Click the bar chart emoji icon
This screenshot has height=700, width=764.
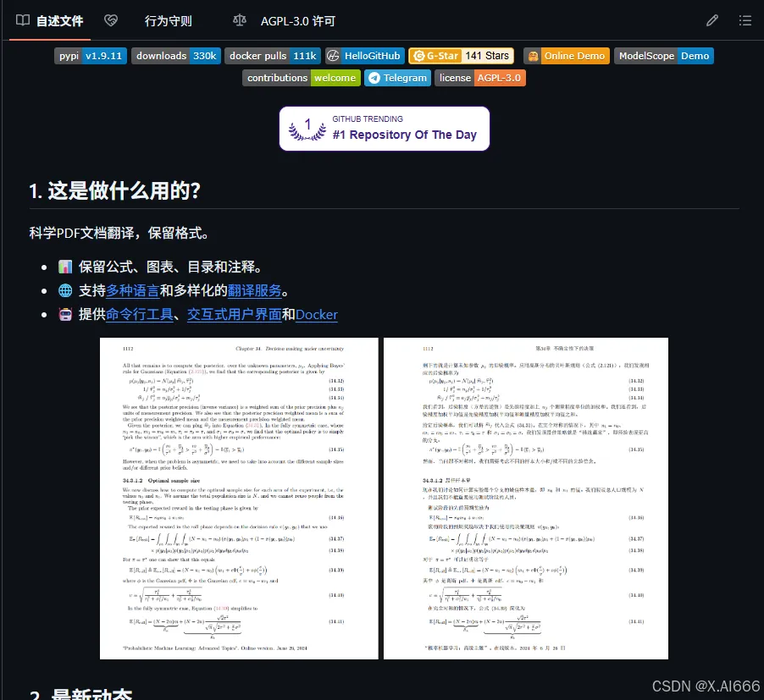[x=65, y=267]
